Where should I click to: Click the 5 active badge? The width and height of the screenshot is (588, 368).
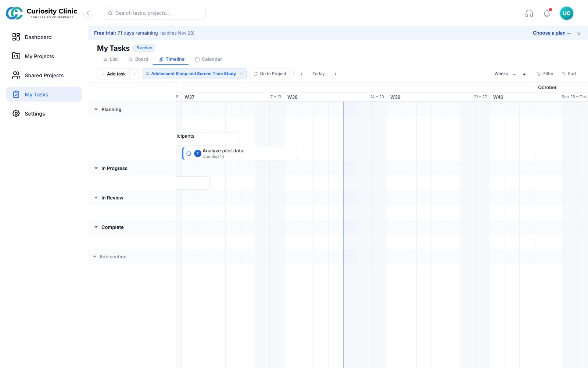pyautogui.click(x=144, y=48)
